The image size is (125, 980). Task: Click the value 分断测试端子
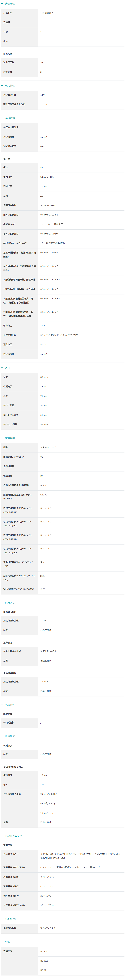click(x=47, y=13)
